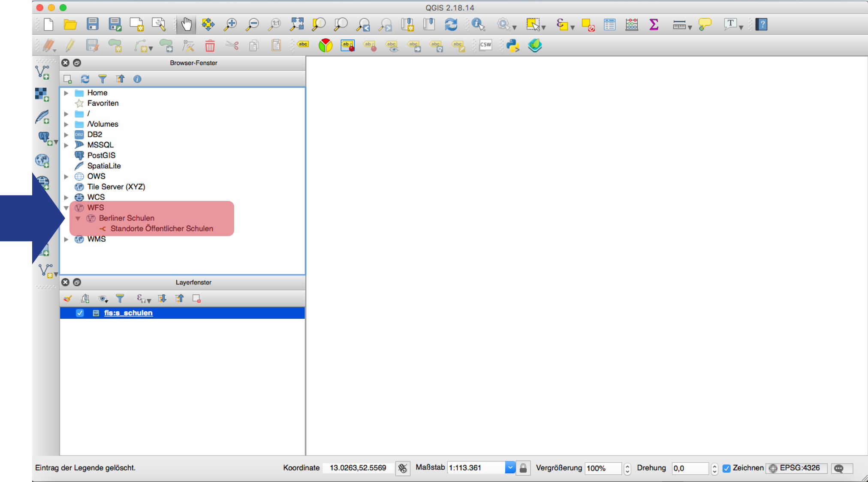
Task: Select Standorte Öffentlicher Schulen layer
Action: click(x=162, y=229)
